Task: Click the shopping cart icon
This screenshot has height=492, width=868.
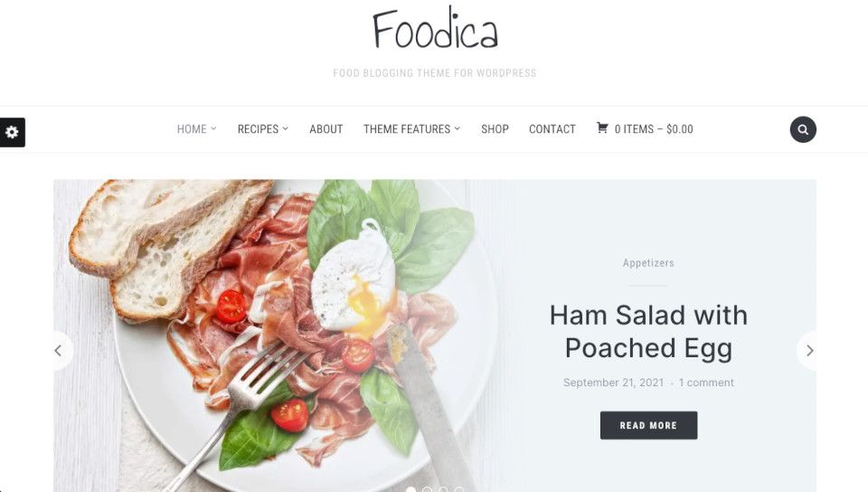Action: 602,128
